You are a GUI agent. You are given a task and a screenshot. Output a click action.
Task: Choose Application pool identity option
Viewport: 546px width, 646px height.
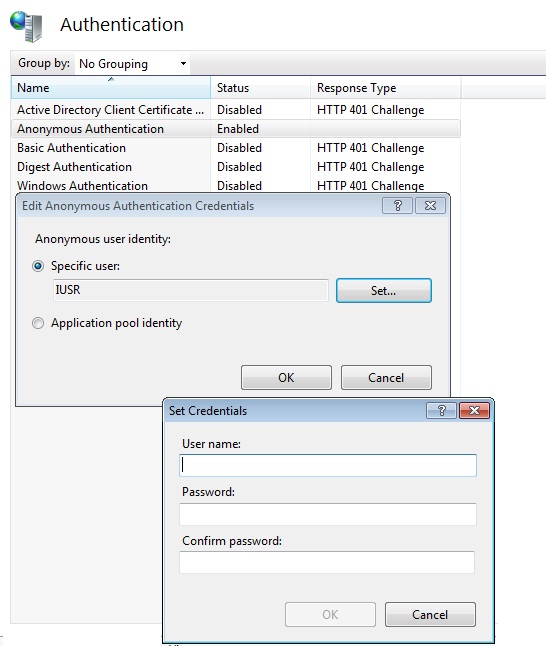coord(38,323)
